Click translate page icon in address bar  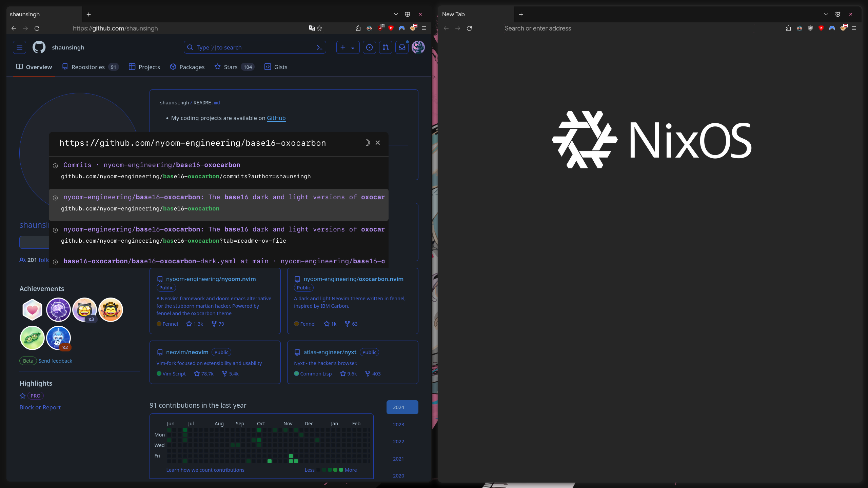tap(312, 28)
